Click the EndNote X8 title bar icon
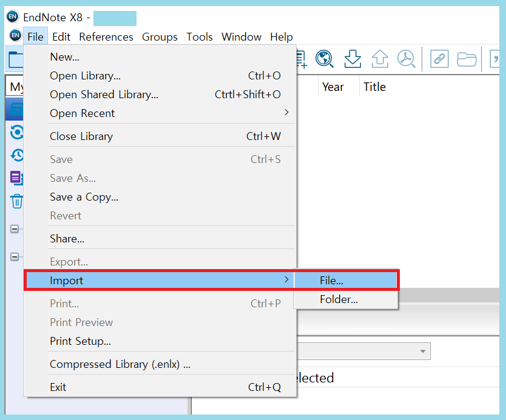This screenshot has width=506, height=420. (x=13, y=16)
